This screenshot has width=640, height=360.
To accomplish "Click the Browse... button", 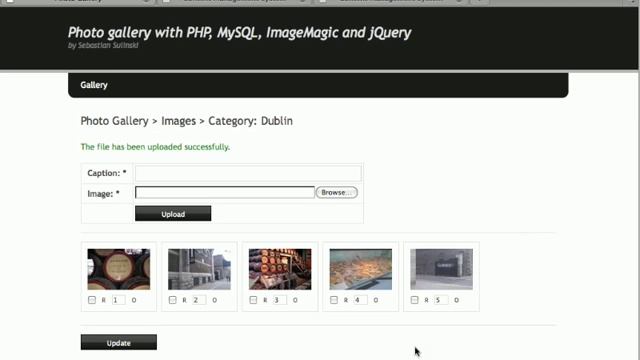I will point(337,192).
